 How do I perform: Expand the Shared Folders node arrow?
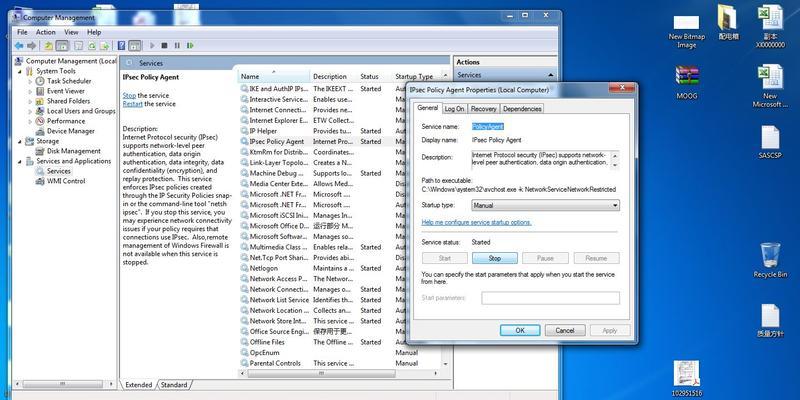[30, 101]
